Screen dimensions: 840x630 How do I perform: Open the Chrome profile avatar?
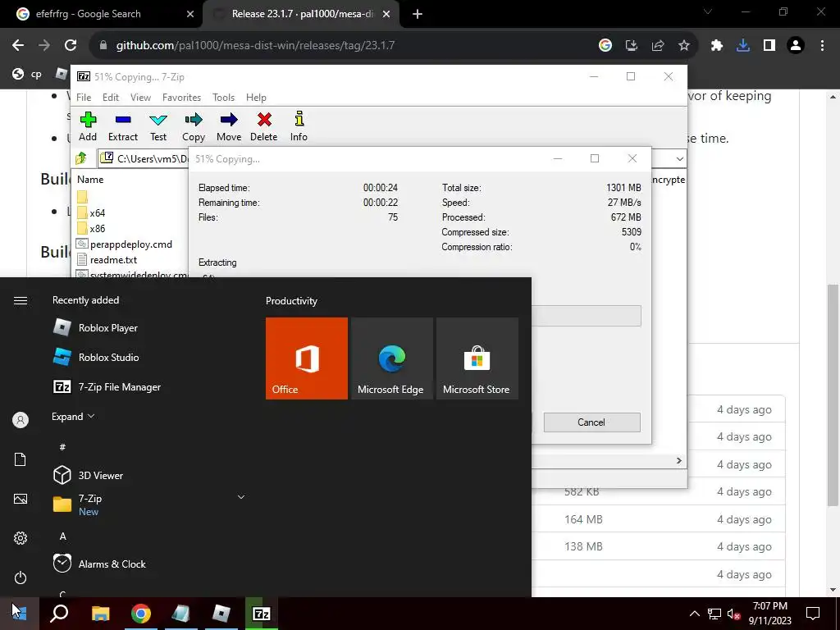(x=796, y=46)
